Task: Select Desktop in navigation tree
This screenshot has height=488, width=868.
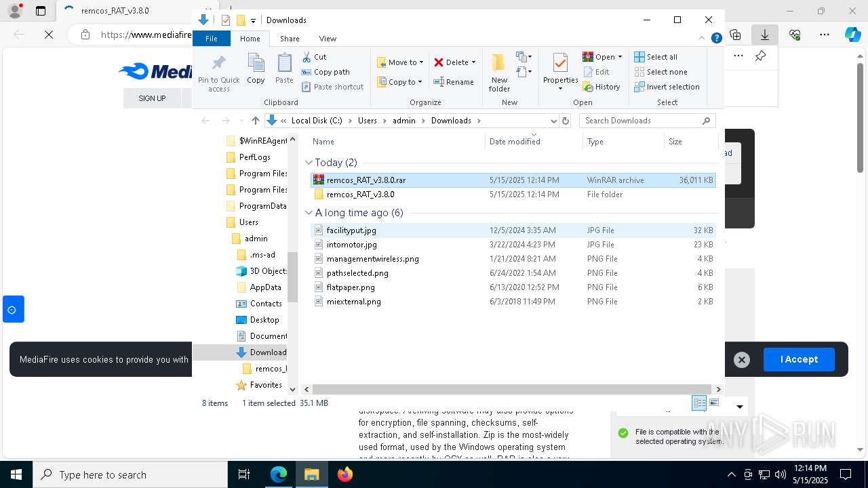Action: pyautogui.click(x=264, y=320)
